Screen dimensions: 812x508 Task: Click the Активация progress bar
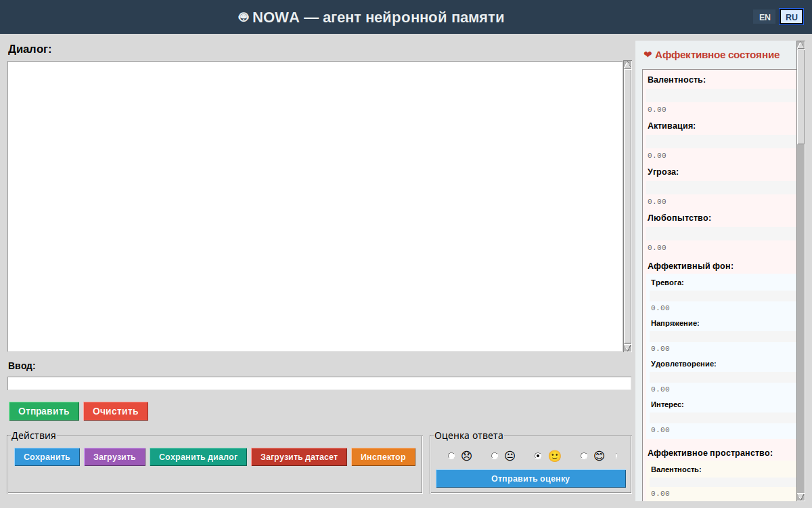721,141
